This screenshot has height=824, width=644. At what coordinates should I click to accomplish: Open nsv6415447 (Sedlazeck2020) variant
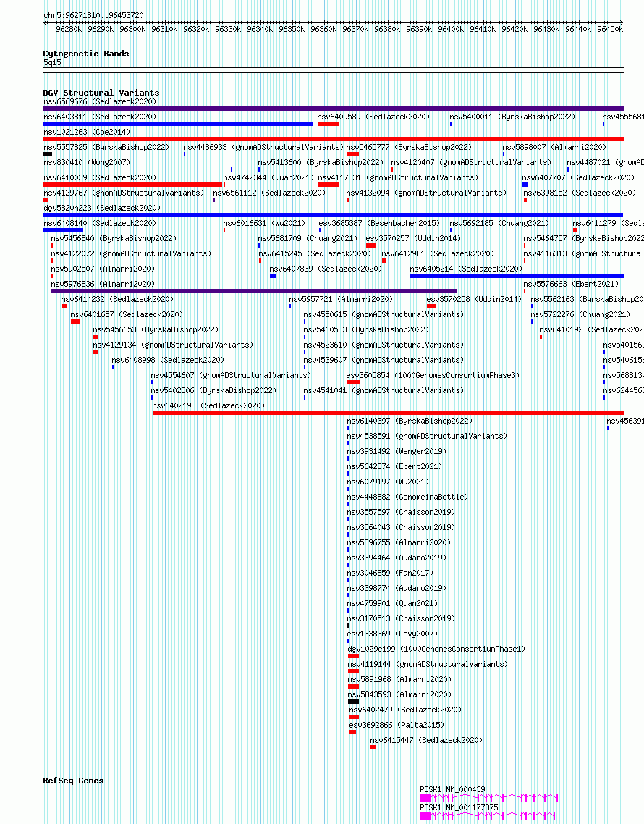point(426,741)
